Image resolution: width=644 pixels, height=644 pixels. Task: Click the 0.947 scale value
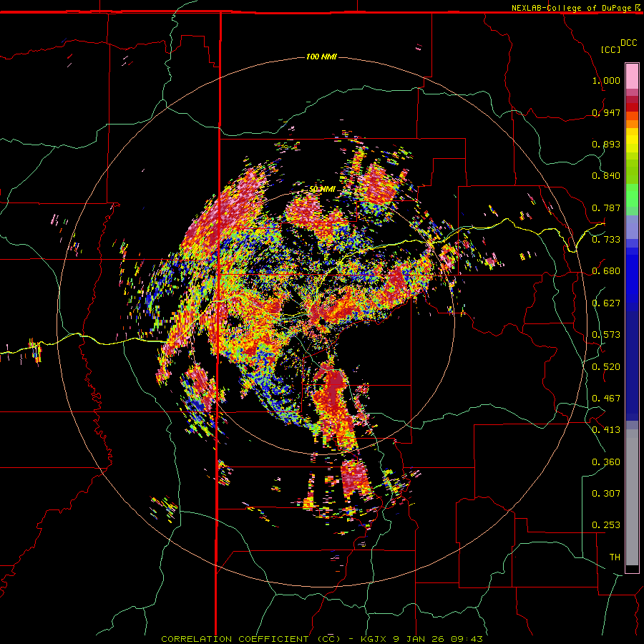[606, 112]
